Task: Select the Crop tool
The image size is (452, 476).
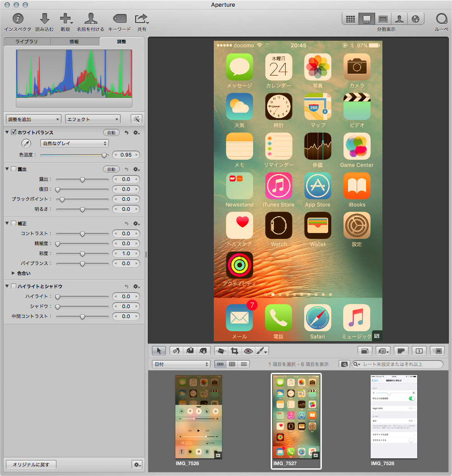Action: tap(235, 351)
